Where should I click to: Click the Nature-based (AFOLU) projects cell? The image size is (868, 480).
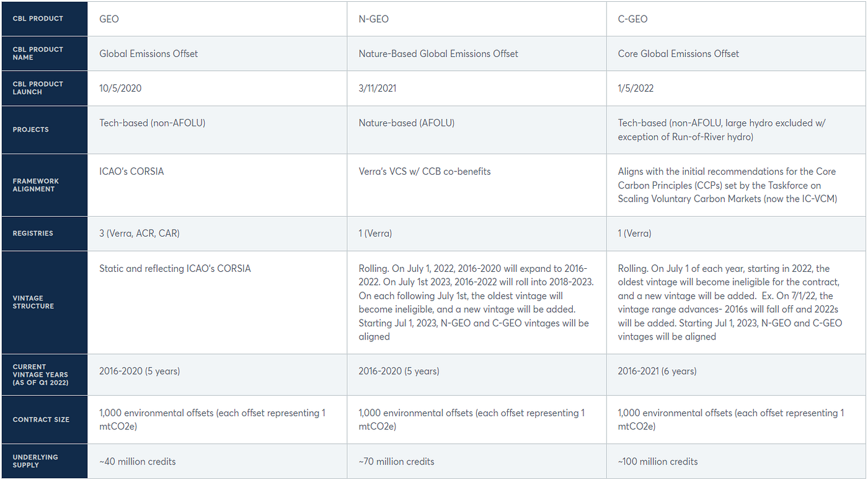point(477,129)
